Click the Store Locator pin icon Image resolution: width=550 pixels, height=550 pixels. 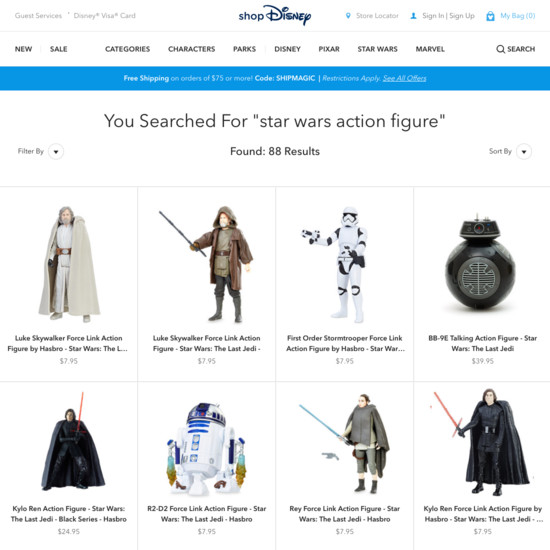pos(348,16)
